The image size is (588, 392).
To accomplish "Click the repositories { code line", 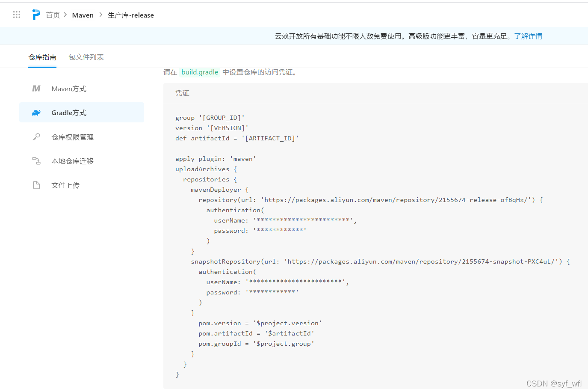I will [210, 179].
